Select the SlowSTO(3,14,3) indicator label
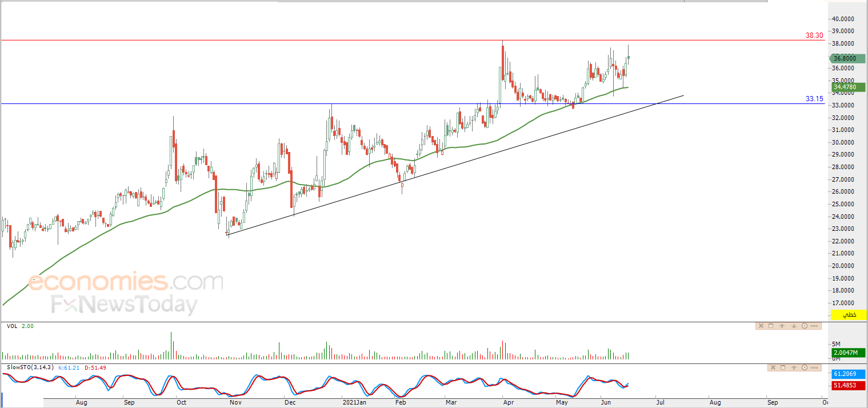The width and height of the screenshot is (868, 408). 31,367
